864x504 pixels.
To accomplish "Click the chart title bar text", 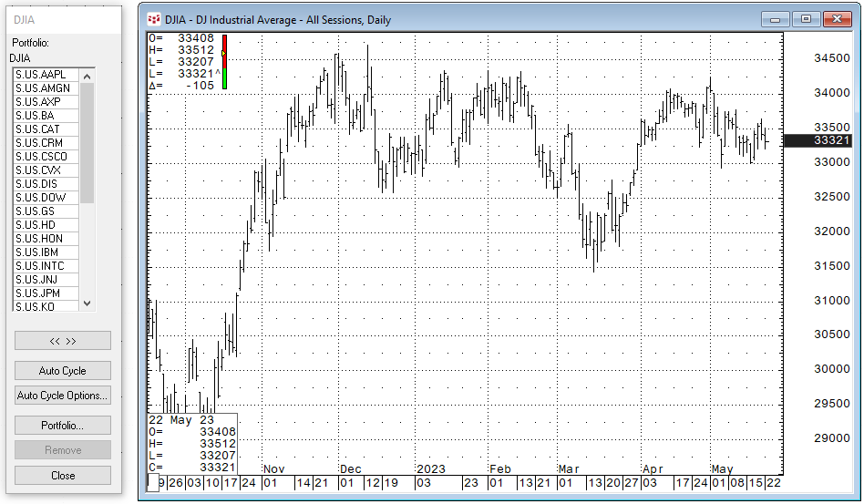I will (278, 20).
